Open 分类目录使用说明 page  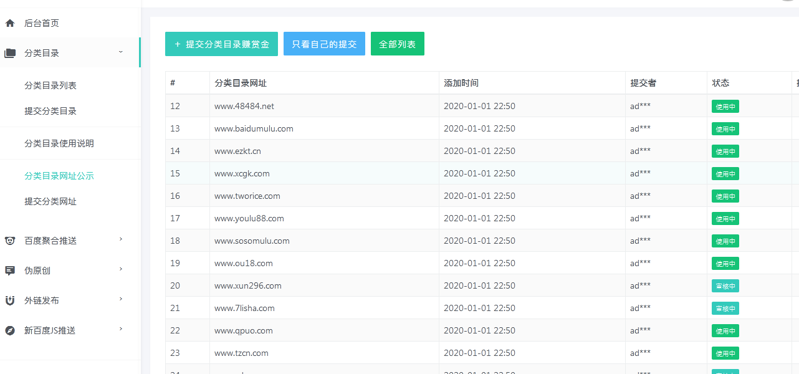coord(59,144)
